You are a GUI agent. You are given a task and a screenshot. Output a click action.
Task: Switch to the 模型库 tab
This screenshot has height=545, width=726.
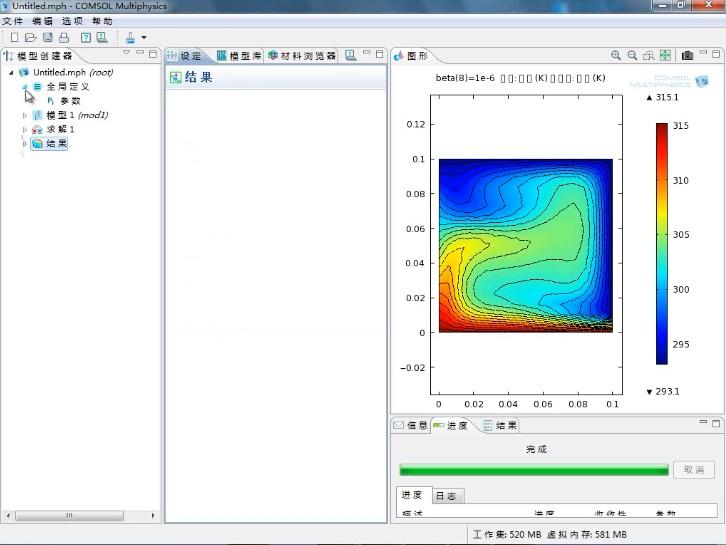point(239,56)
